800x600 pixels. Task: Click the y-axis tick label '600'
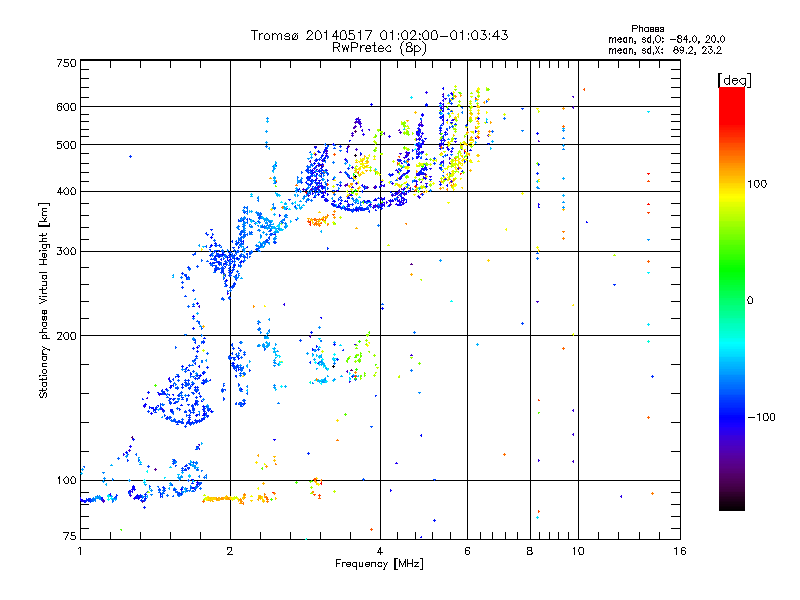point(66,107)
